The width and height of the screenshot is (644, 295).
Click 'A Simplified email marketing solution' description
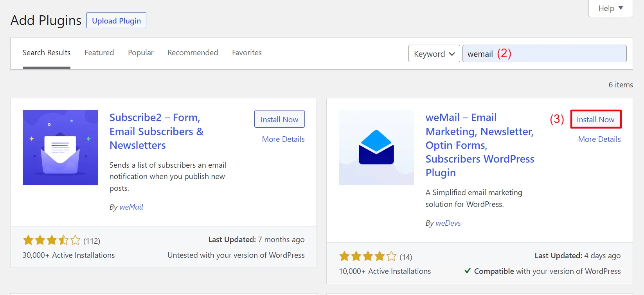point(474,198)
